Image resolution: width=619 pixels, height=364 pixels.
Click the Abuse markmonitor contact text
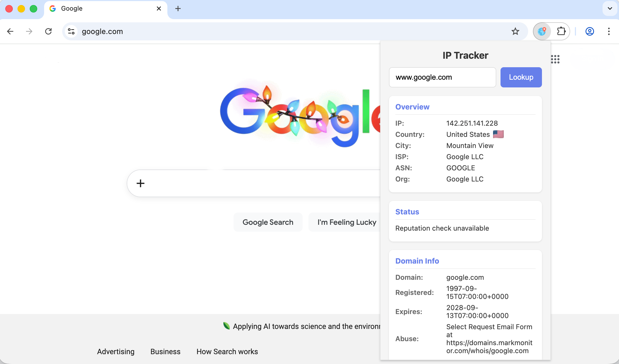click(x=489, y=339)
